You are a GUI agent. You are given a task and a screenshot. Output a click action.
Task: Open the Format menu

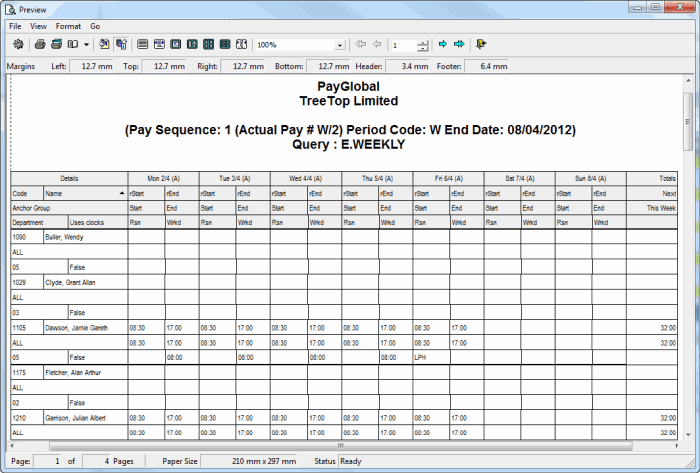tap(68, 25)
